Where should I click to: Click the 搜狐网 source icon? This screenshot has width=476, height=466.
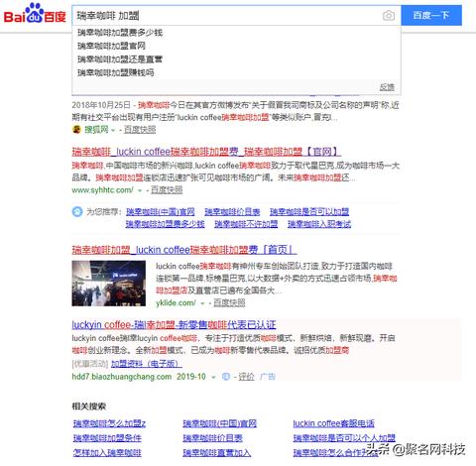[76, 130]
